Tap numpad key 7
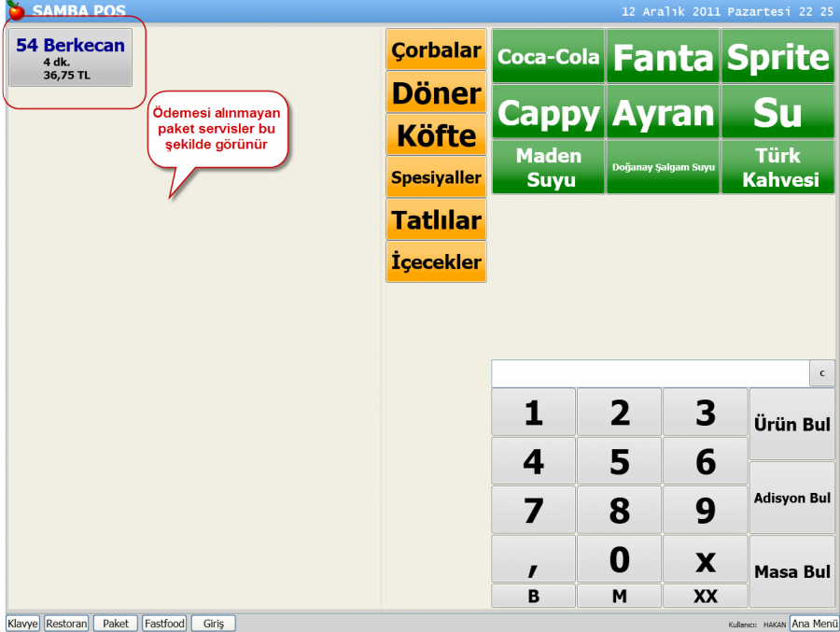 point(534,510)
